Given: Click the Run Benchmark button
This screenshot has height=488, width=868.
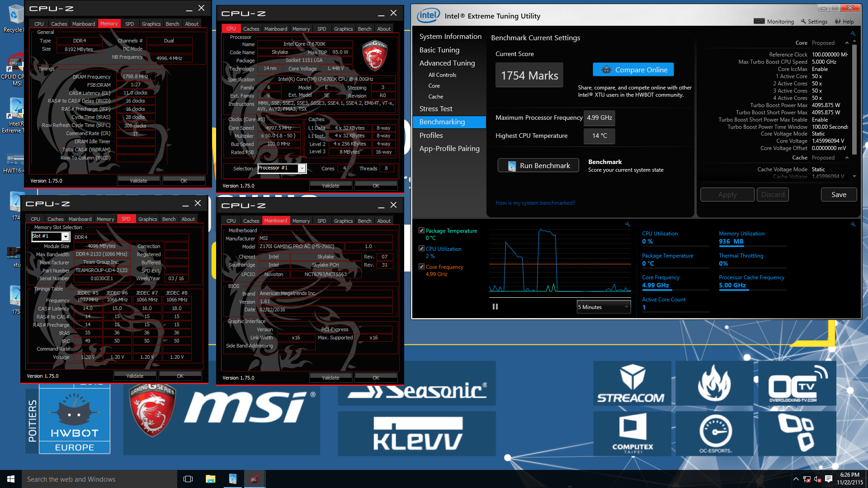Looking at the screenshot, I should point(538,165).
